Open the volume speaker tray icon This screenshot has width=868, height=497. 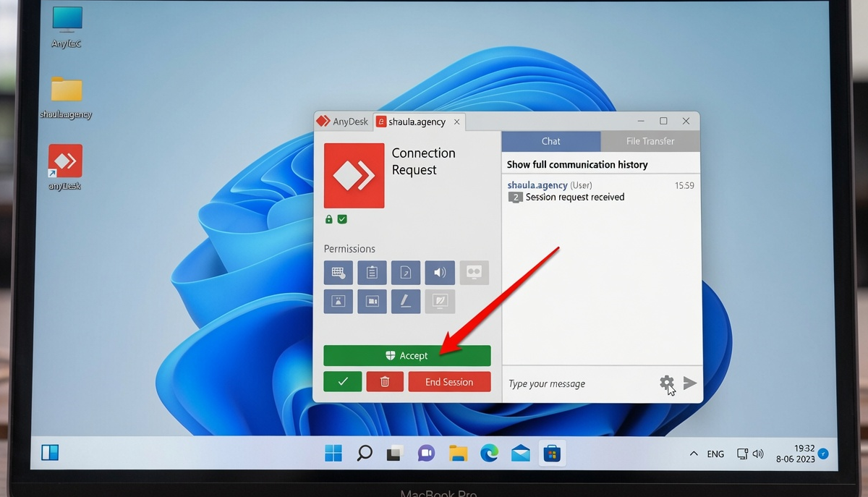click(x=758, y=454)
